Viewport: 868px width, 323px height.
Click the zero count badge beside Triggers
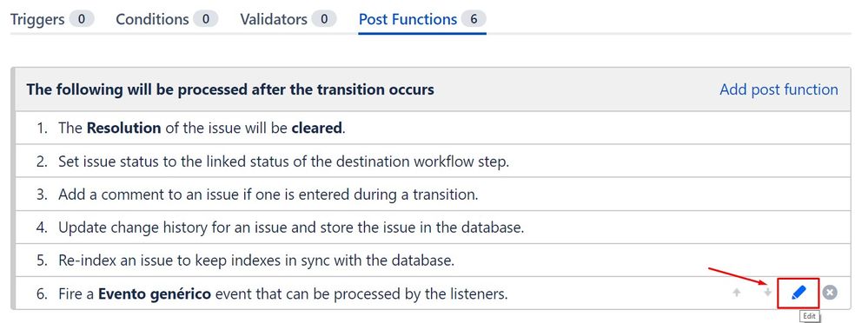(82, 19)
